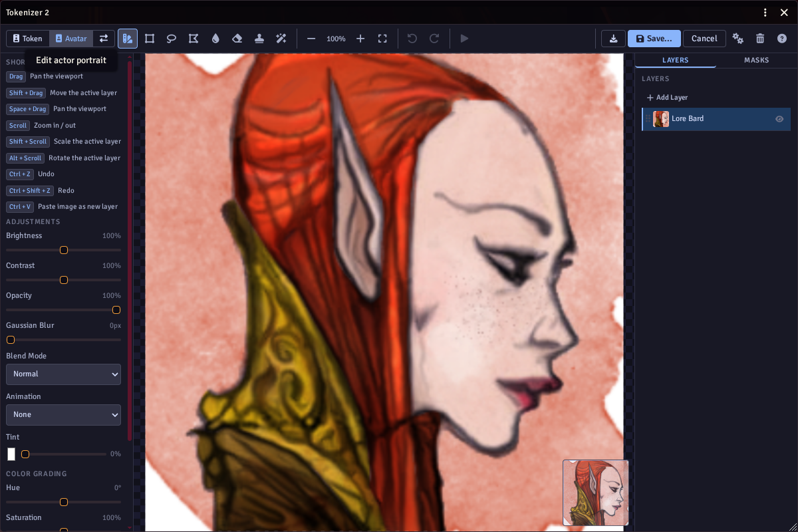Click the COLOR GRADING section heading

pos(37,473)
